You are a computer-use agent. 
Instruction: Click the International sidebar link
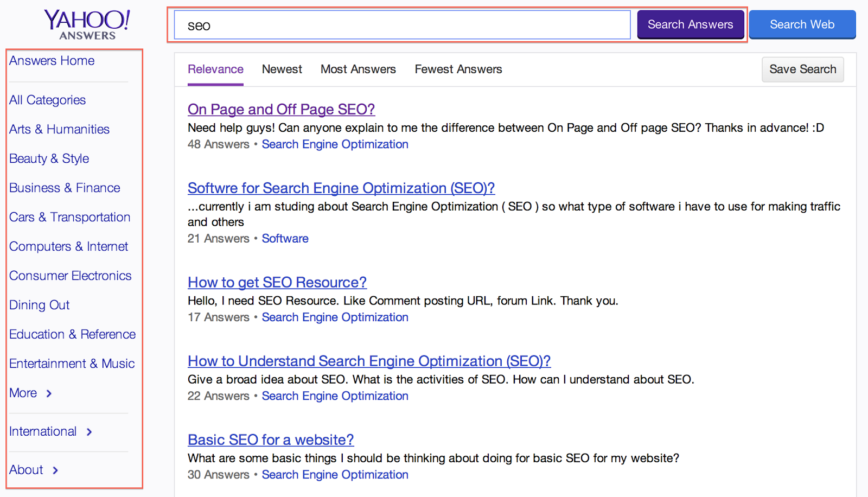click(x=43, y=431)
